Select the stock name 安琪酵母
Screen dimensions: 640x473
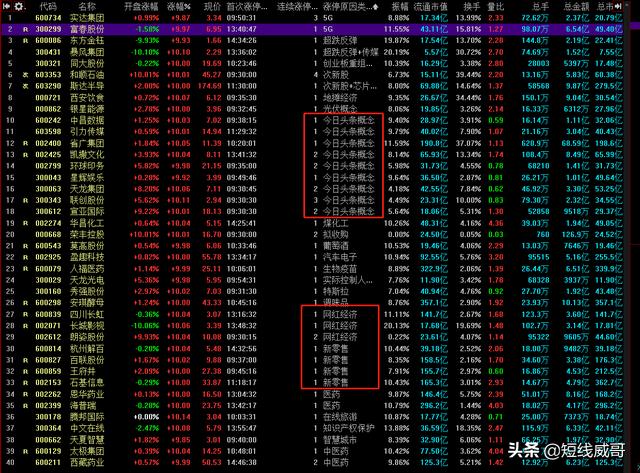(x=87, y=302)
